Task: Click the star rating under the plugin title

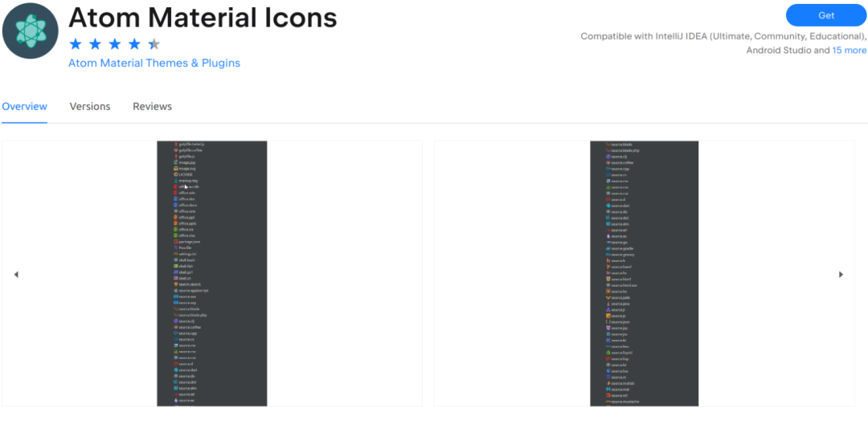Action: [115, 44]
